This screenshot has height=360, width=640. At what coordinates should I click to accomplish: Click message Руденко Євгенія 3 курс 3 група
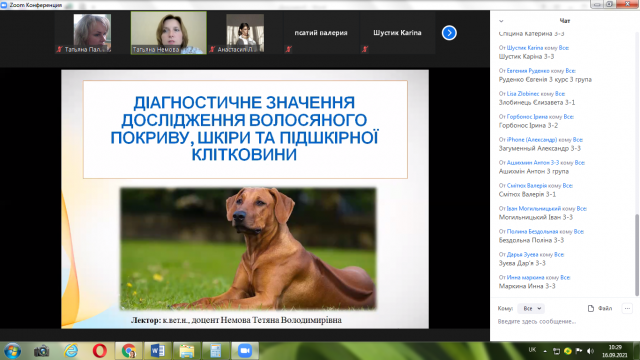tap(545, 80)
